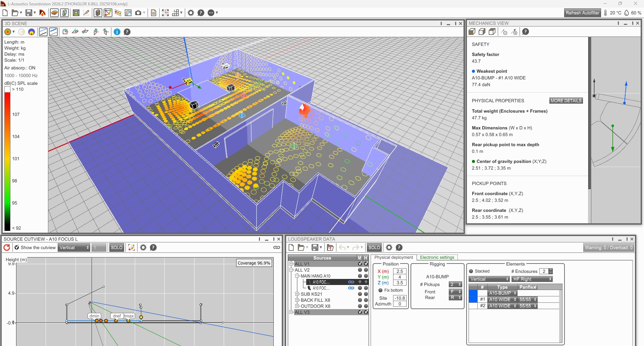
Task: Click the blue color cell for A10-BUMP
Action: click(473, 293)
